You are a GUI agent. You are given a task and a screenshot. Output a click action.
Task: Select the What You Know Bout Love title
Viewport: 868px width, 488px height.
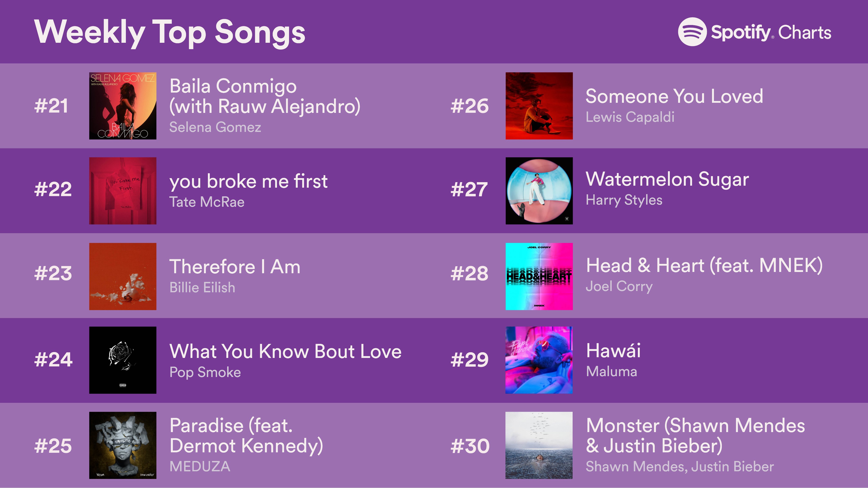[x=285, y=351]
